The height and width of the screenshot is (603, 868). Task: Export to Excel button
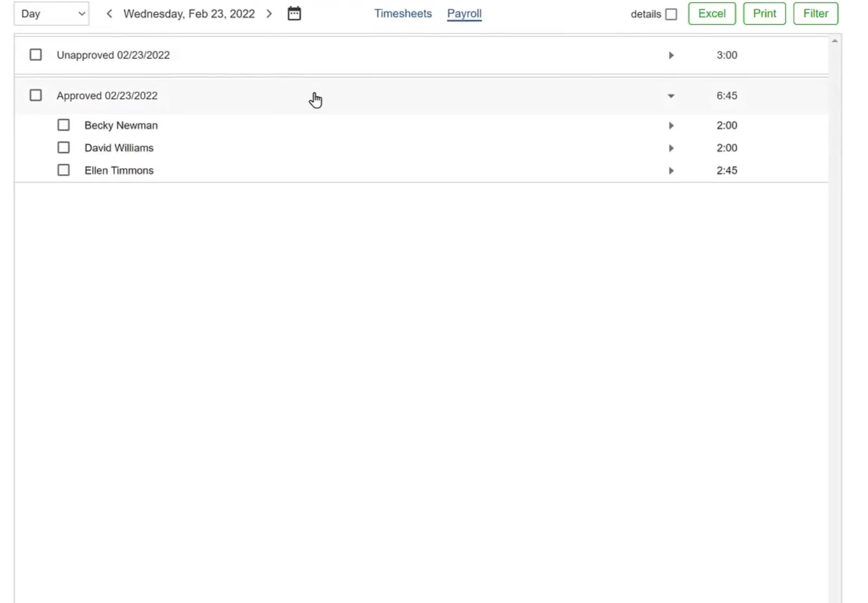pyautogui.click(x=712, y=14)
